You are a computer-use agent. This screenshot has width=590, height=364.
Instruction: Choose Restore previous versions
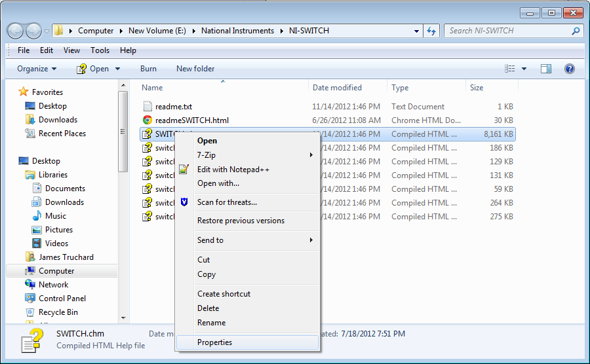pyautogui.click(x=241, y=221)
